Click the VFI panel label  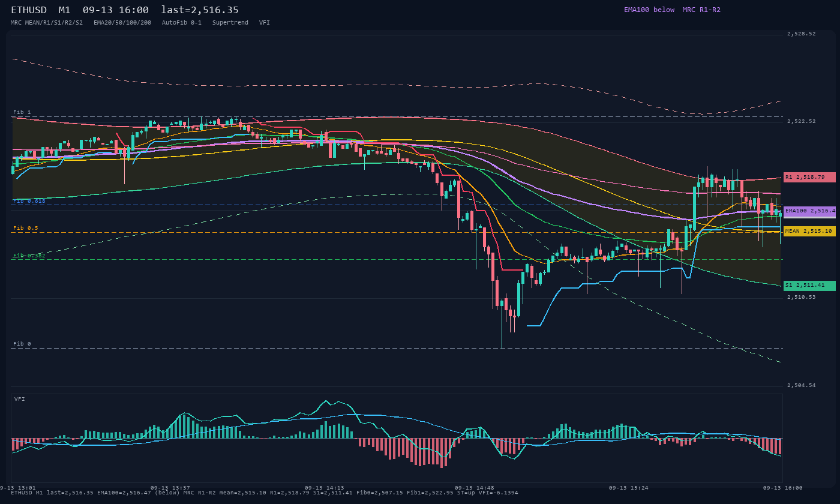point(20,399)
